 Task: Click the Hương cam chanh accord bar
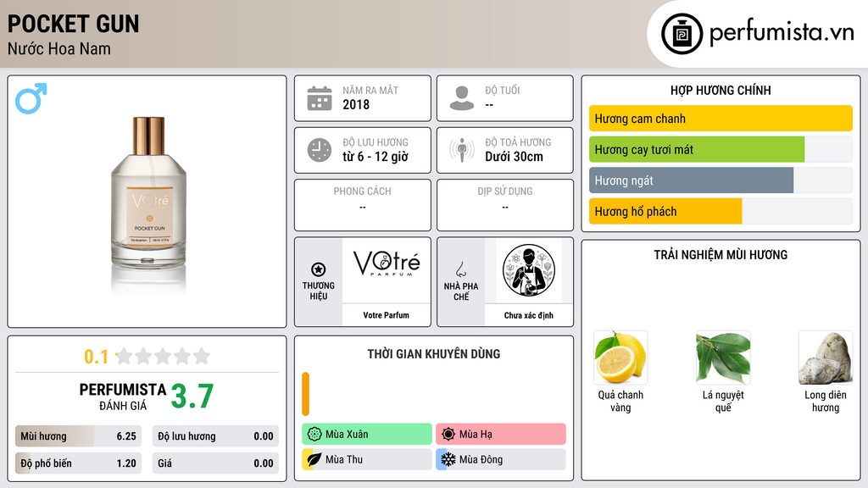[721, 119]
